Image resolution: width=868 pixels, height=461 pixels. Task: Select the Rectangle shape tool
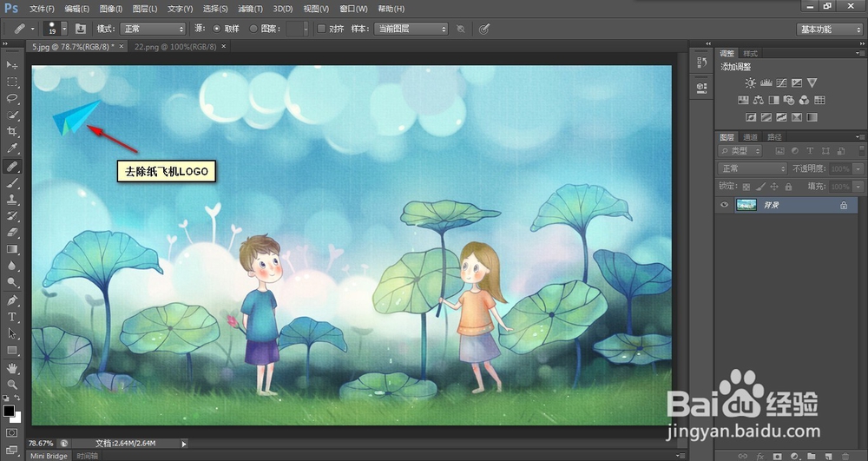(x=11, y=351)
